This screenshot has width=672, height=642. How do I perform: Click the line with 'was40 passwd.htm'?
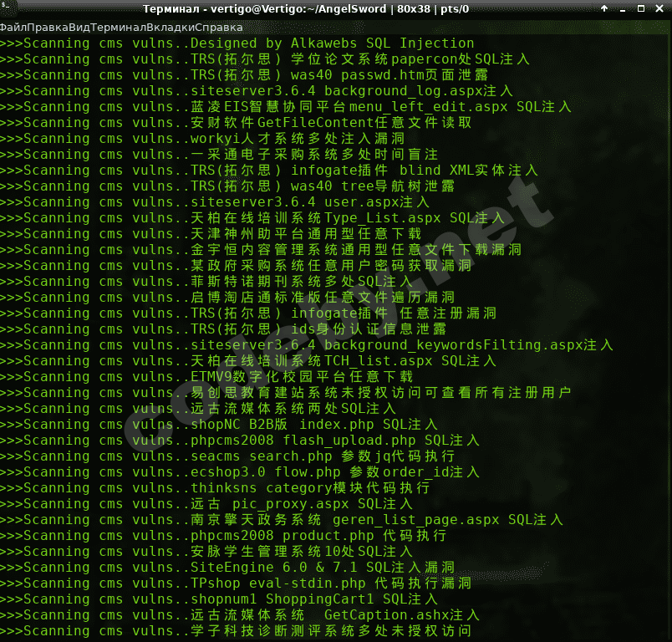click(x=244, y=75)
